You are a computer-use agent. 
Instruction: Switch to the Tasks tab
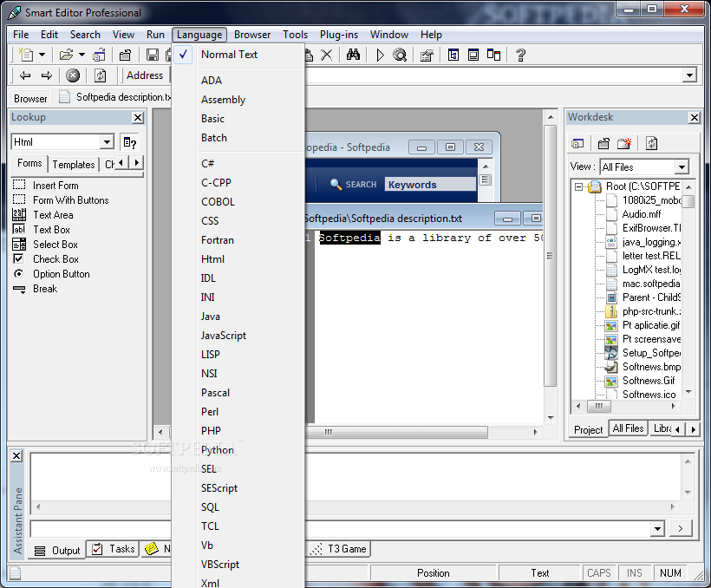tap(114, 549)
